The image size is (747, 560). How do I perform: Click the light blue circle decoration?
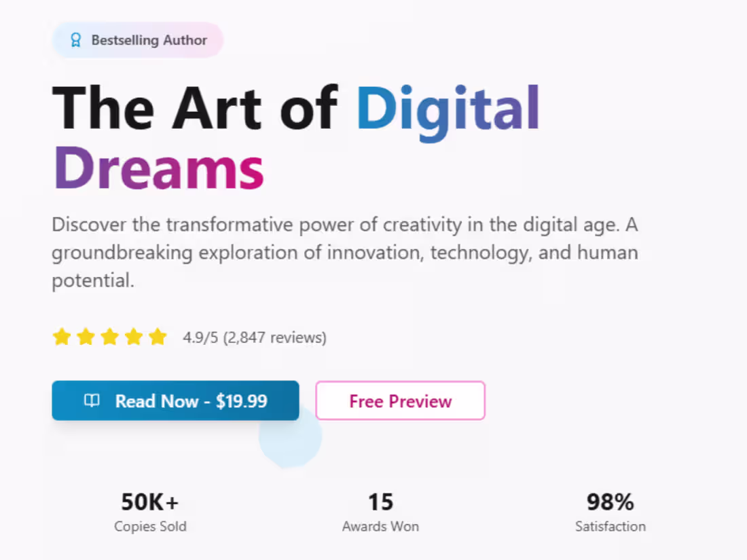(290, 438)
